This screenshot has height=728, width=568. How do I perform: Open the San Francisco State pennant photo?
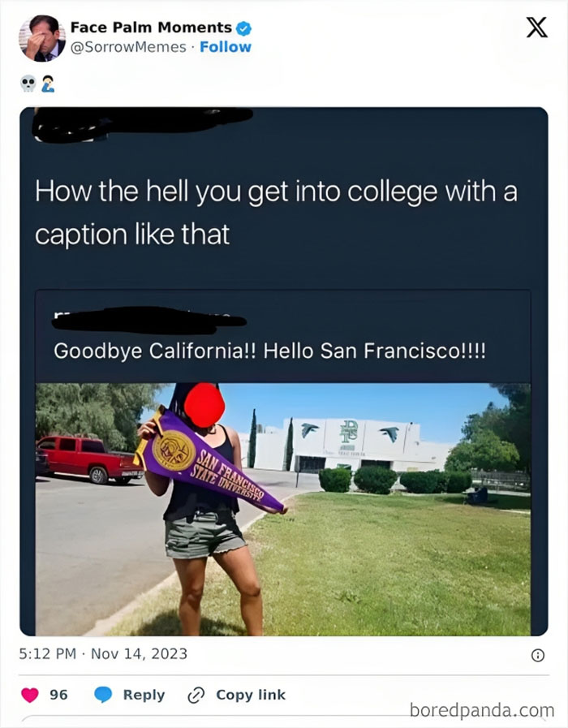click(x=283, y=510)
